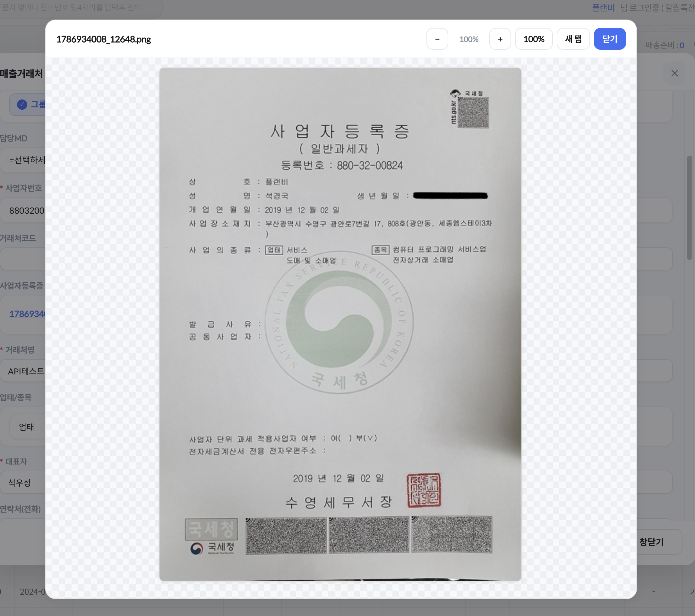Click the 플랜비 link in the top bar
The height and width of the screenshot is (616, 695).
click(603, 7)
